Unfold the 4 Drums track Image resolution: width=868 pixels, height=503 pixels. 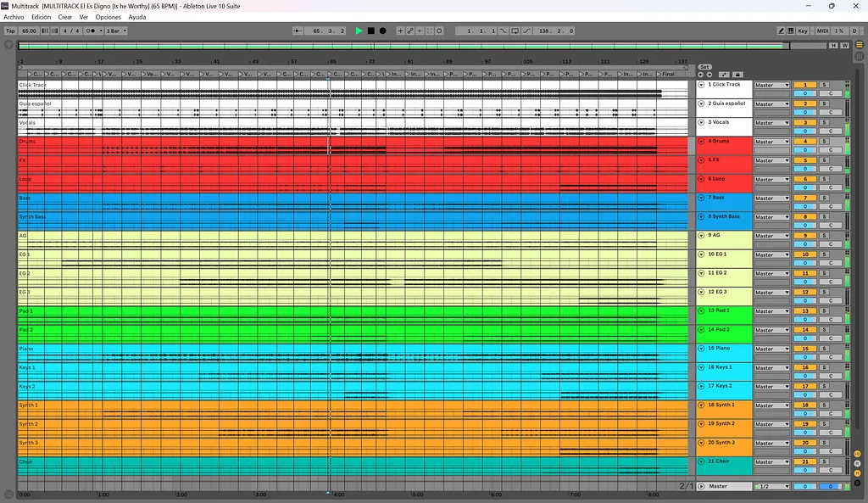(x=701, y=142)
